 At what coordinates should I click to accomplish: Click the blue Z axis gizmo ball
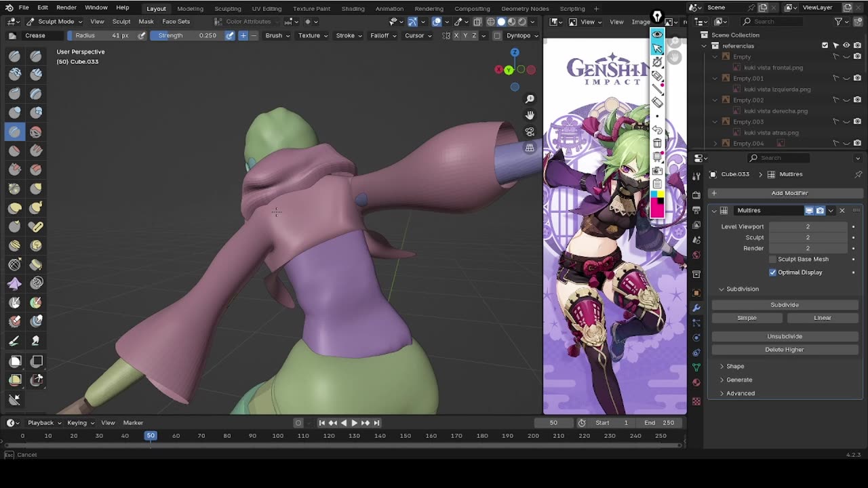[x=515, y=52]
